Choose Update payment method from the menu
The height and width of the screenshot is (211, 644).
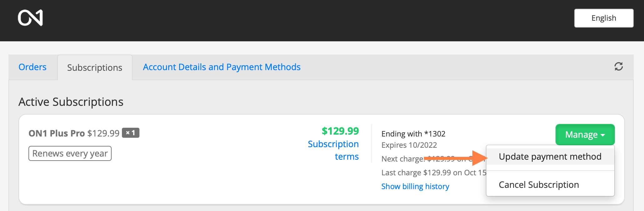point(550,157)
